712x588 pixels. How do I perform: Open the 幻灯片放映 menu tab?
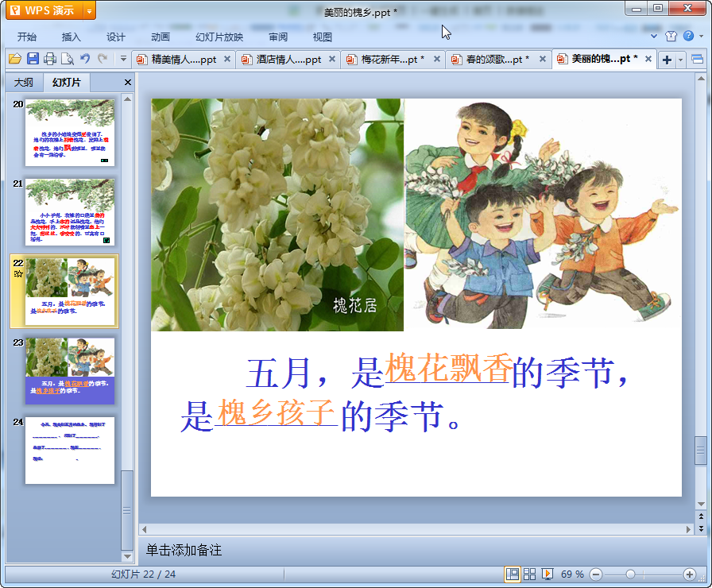click(x=219, y=37)
